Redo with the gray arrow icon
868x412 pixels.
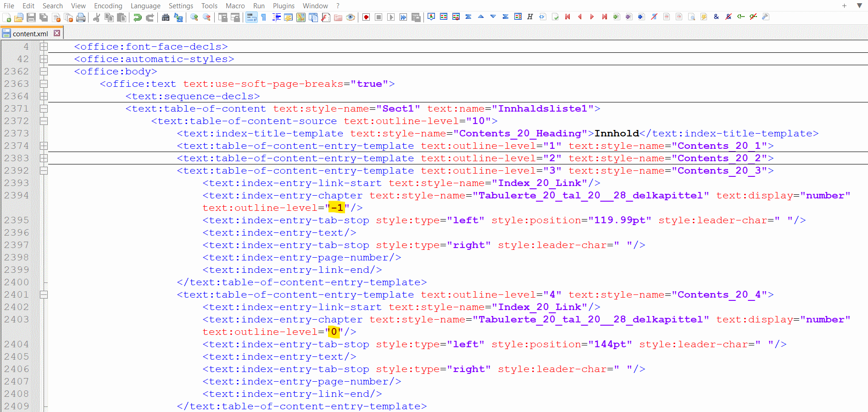[x=150, y=17]
